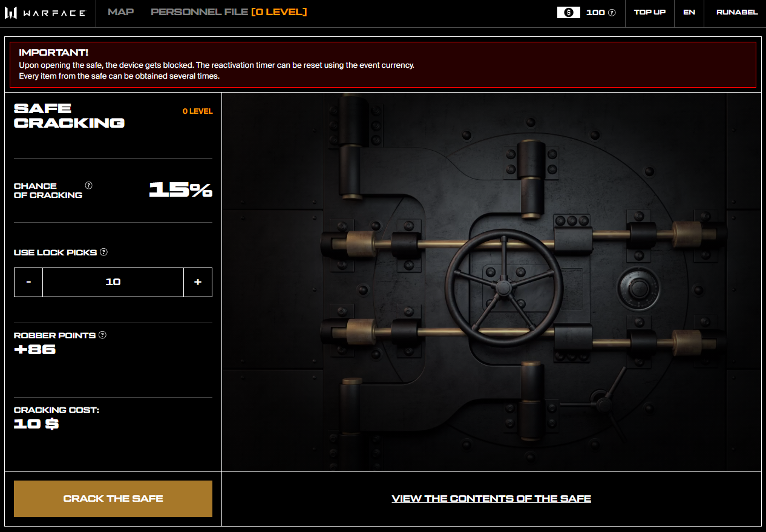Click the 100 balance amount
Screen dimensions: 766x532
coord(595,12)
